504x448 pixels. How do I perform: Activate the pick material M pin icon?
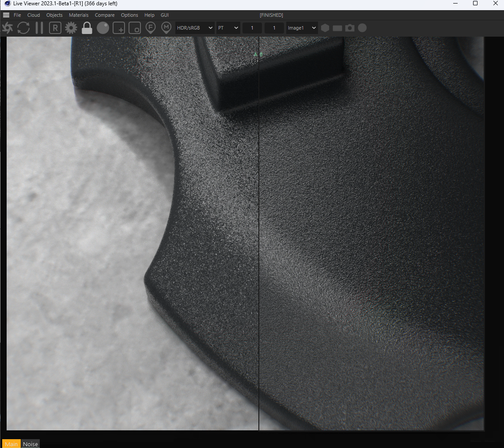pyautogui.click(x=166, y=28)
